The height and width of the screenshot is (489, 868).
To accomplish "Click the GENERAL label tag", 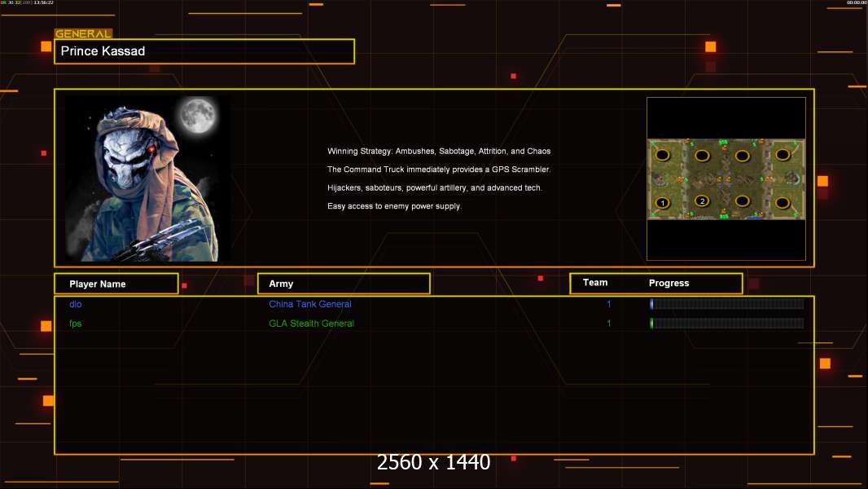I will (83, 33).
